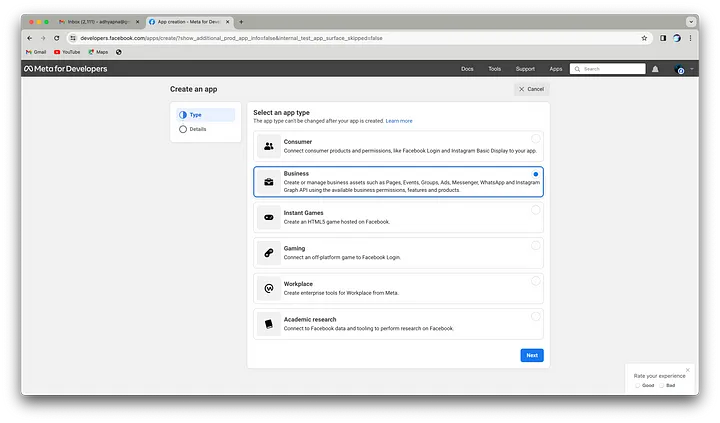Image resolution: width=720 pixels, height=423 pixels.
Task: Select the Instant Games radio button
Action: click(x=535, y=210)
